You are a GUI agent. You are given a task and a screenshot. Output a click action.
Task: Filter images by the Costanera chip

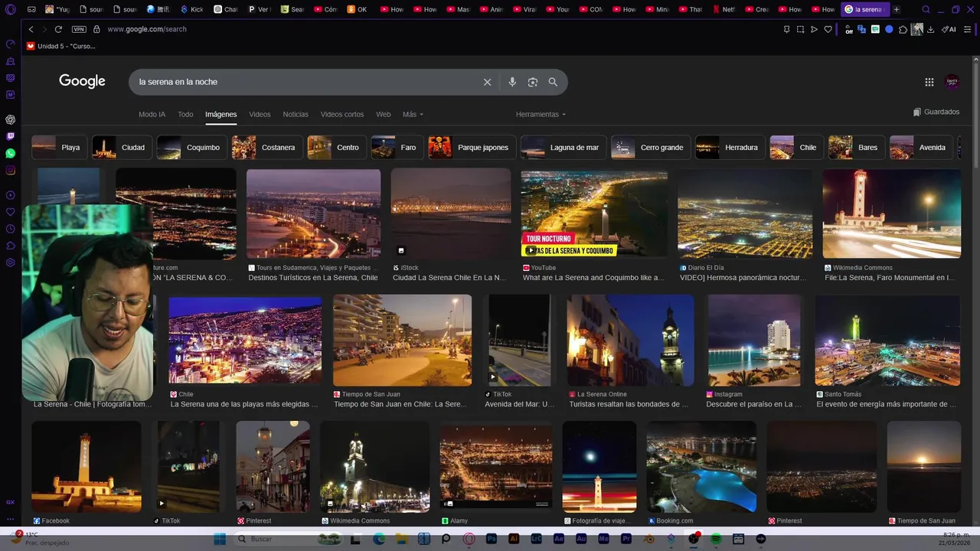266,147
